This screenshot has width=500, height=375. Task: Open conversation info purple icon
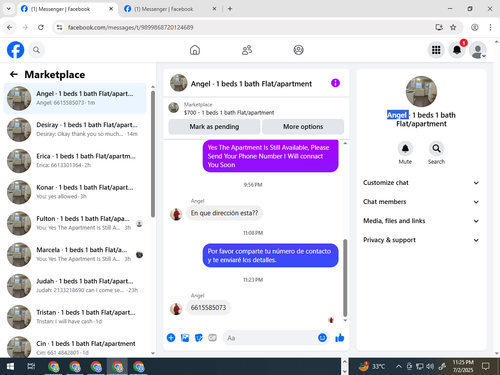click(335, 83)
